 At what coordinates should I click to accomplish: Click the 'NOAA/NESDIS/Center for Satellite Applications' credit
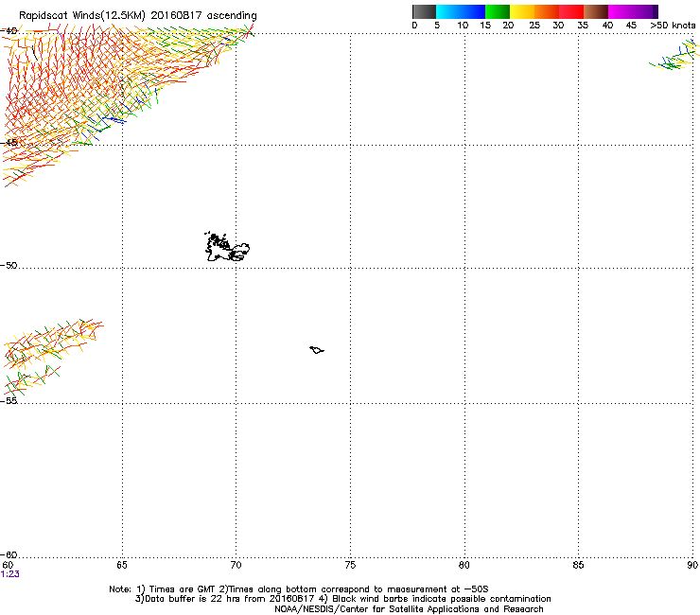tap(409, 609)
